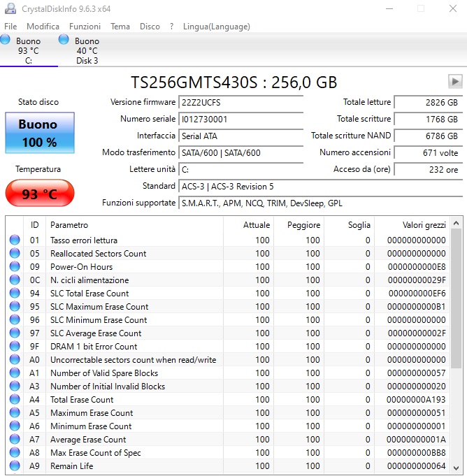Click the Totale scritture NAND 6786 GB value
The height and width of the screenshot is (476, 467).
click(429, 136)
